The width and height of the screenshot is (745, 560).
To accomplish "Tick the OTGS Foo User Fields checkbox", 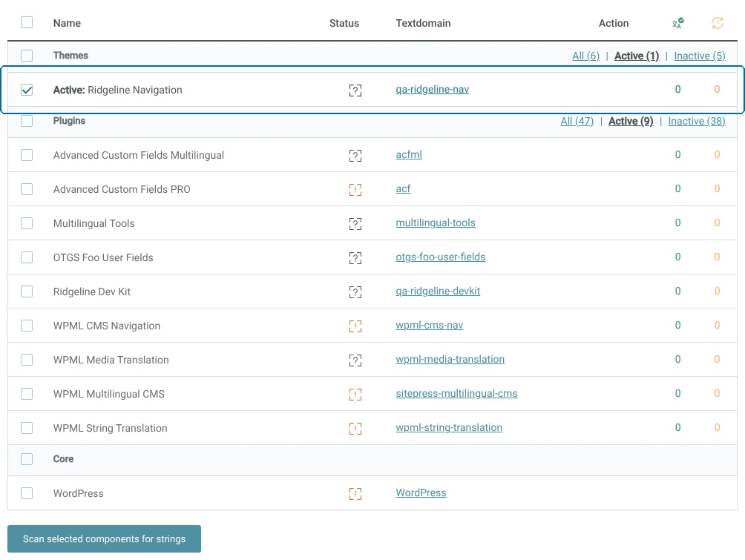I will pos(27,257).
